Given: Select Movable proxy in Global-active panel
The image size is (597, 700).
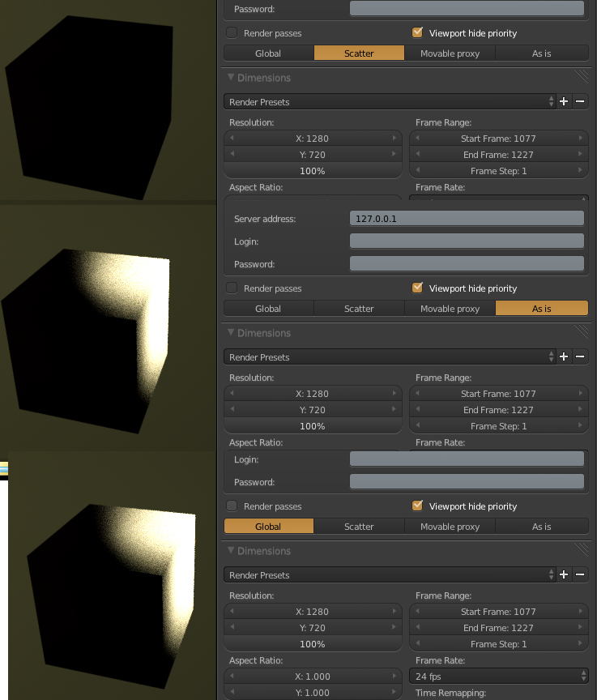Looking at the screenshot, I should click(x=450, y=526).
